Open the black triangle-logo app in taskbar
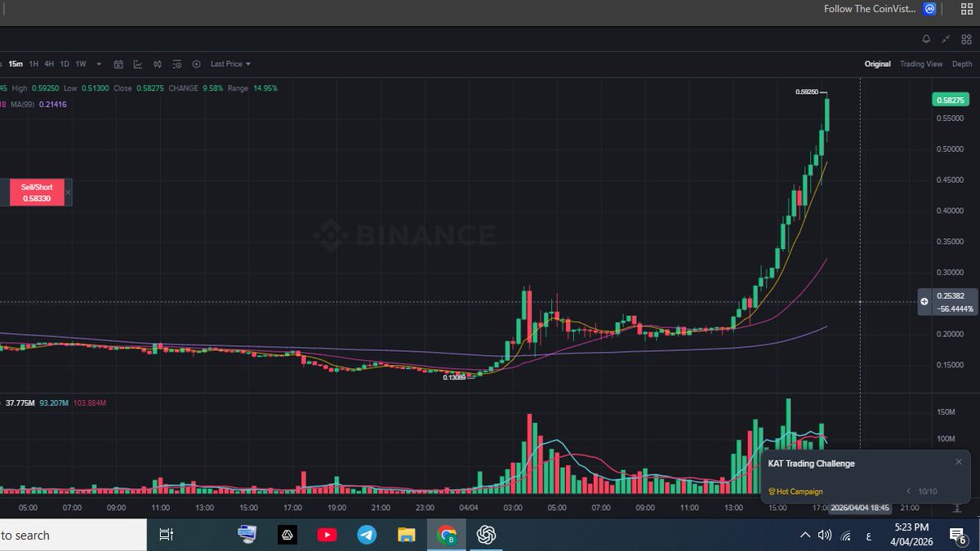 [x=287, y=535]
